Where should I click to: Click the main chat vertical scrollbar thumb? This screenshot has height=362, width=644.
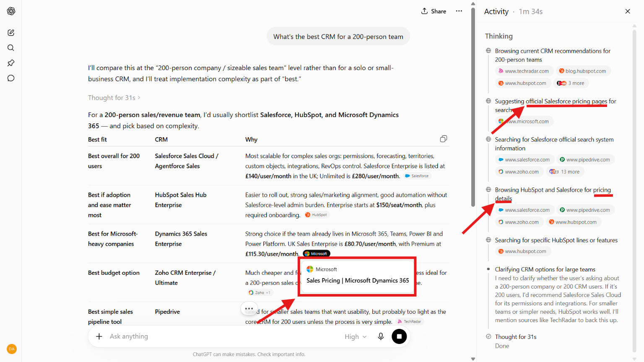pos(473,107)
